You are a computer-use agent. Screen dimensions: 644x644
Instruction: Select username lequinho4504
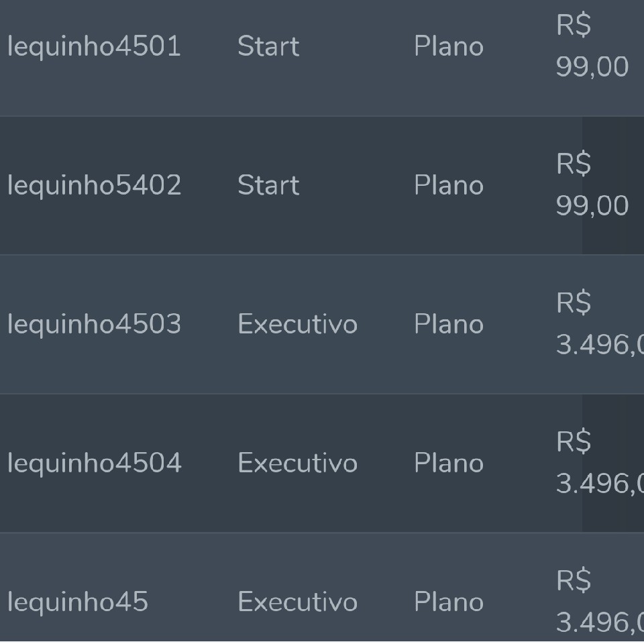click(x=94, y=464)
